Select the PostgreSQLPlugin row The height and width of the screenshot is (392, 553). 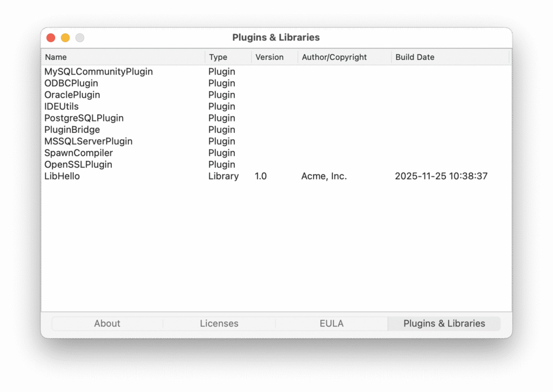point(84,118)
